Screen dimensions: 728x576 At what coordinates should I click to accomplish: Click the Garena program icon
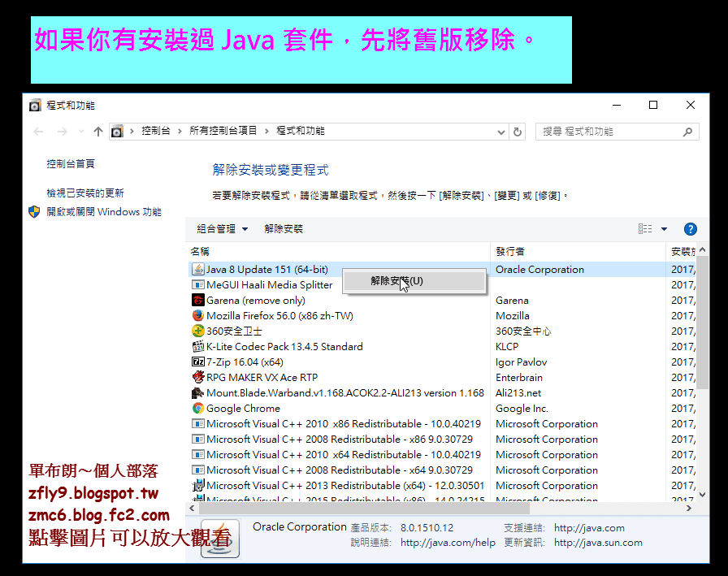198,300
